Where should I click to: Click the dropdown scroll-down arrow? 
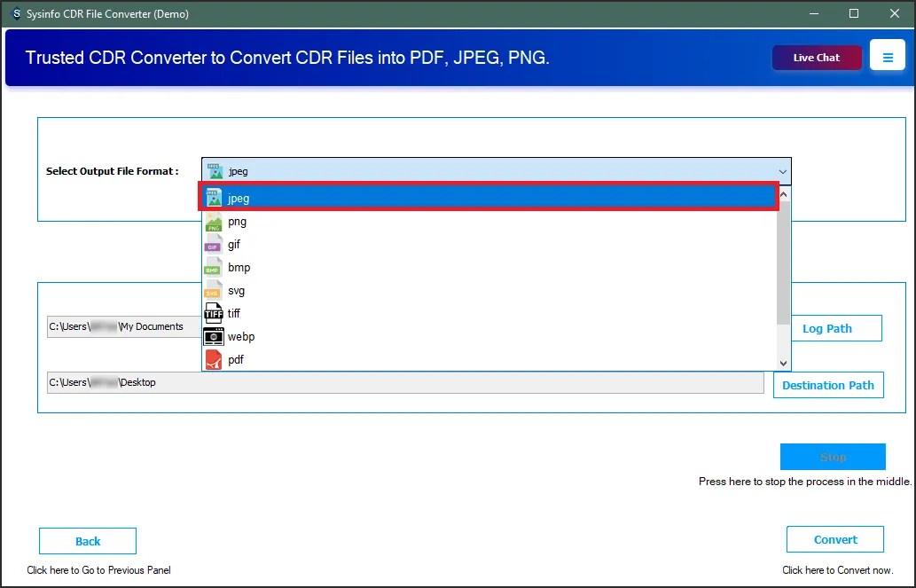click(x=782, y=362)
